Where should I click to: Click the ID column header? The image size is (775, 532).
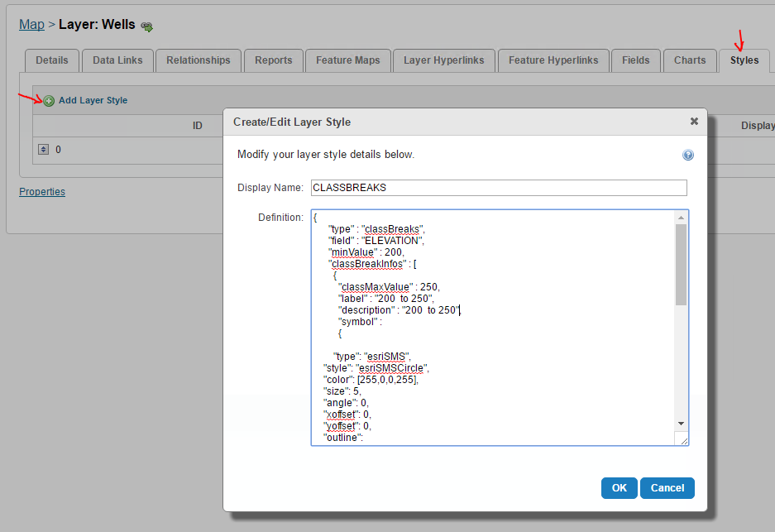pos(197,126)
